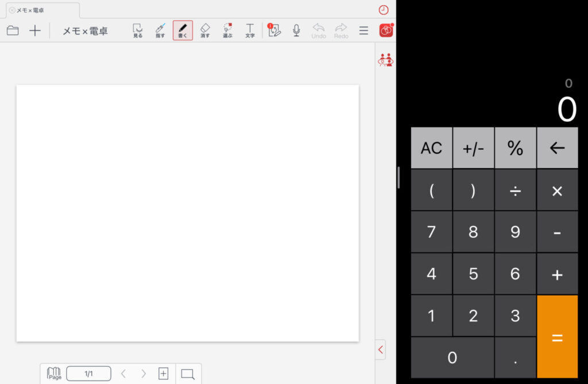Click the 1/1 page number field
This screenshot has height=384, width=588.
point(88,374)
